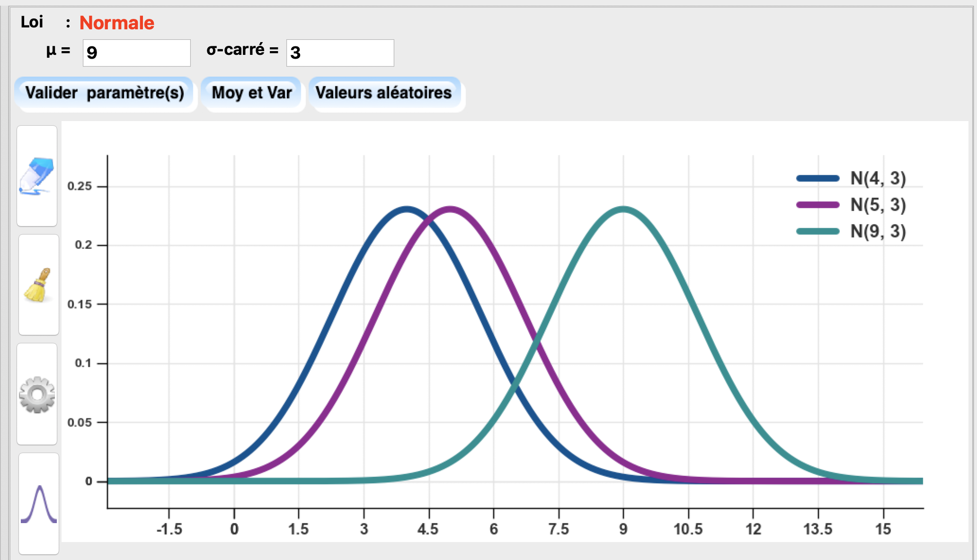Open the gear settings icon
The image size is (977, 560).
click(x=37, y=394)
